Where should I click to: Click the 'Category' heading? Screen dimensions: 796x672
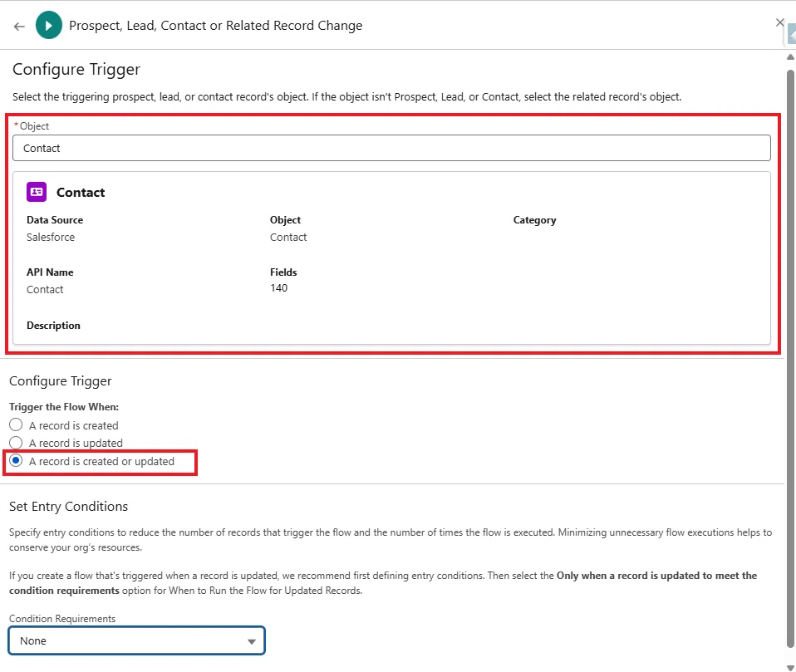click(x=534, y=220)
